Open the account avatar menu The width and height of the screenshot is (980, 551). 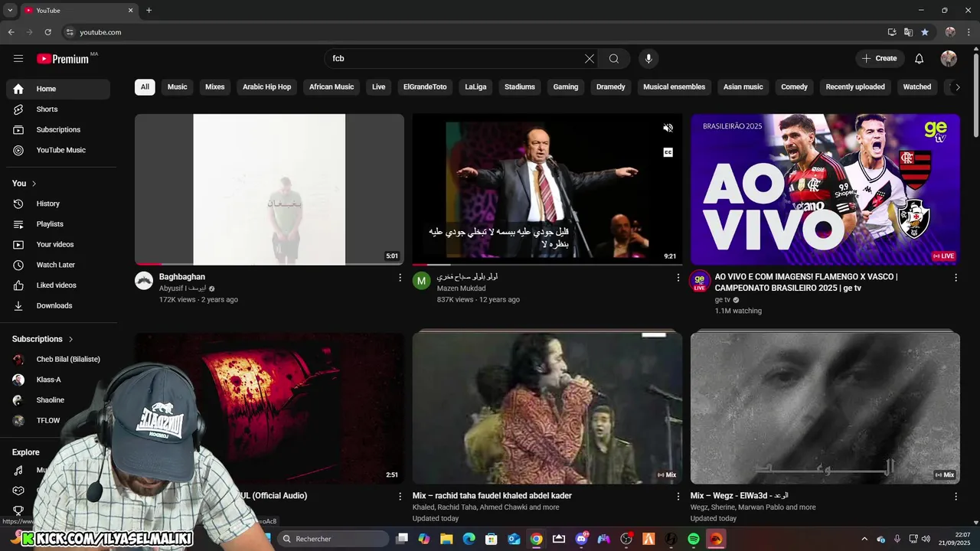[x=949, y=58]
